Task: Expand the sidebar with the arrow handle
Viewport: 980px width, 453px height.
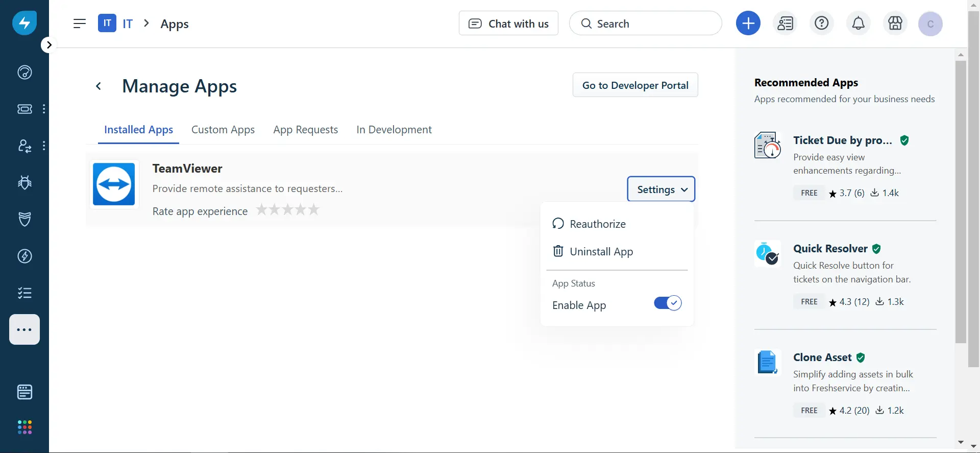Action: coord(48,45)
